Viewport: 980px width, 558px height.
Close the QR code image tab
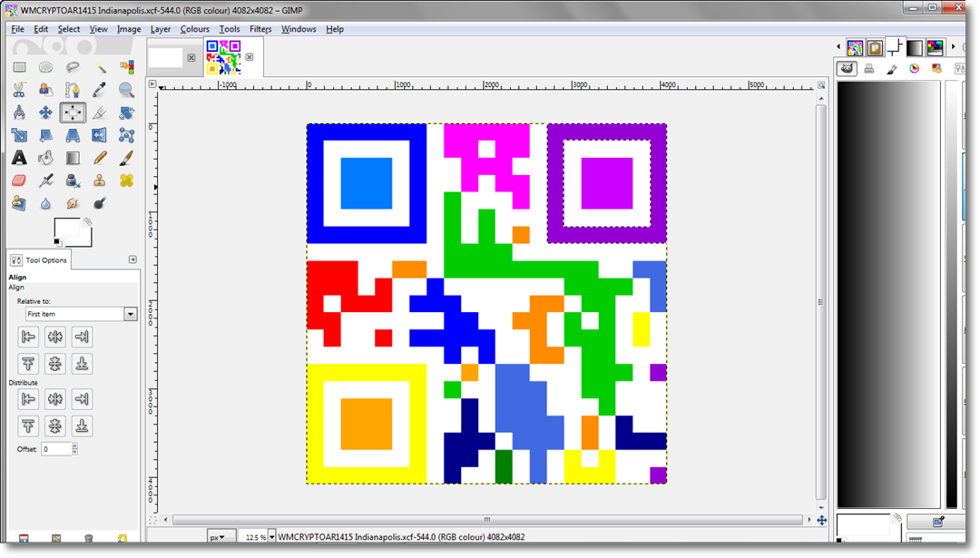click(250, 57)
